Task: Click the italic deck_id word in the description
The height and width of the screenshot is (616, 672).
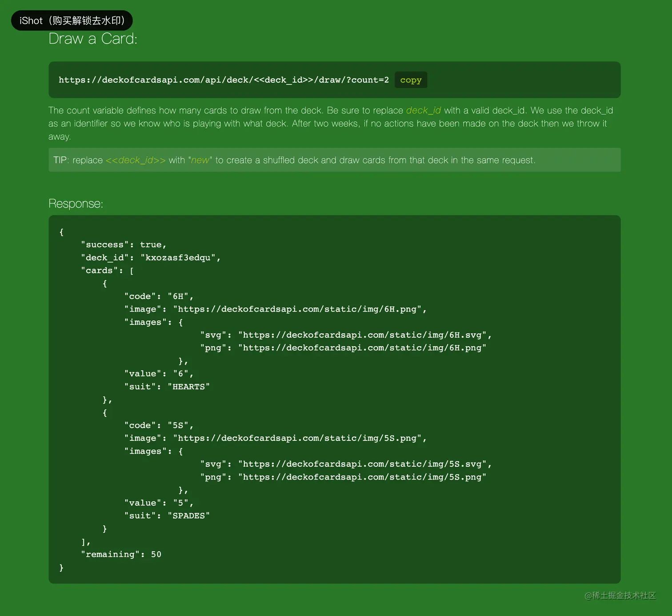Action: (x=423, y=110)
